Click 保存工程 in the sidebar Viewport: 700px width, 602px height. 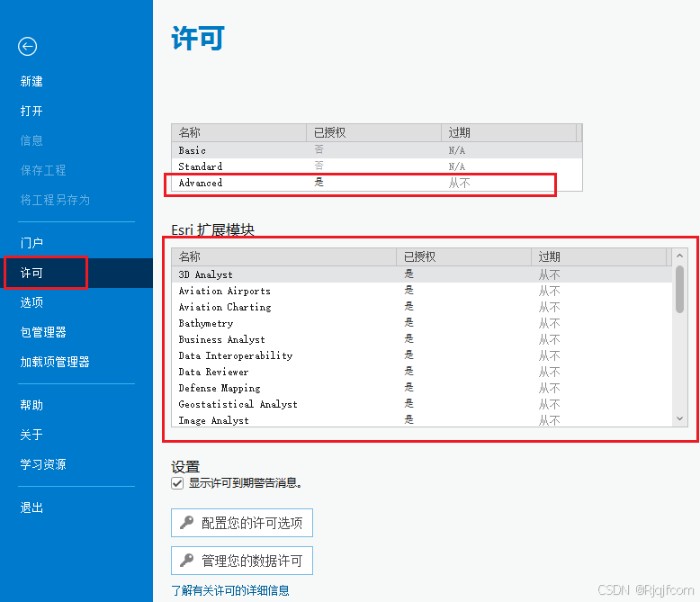[43, 170]
